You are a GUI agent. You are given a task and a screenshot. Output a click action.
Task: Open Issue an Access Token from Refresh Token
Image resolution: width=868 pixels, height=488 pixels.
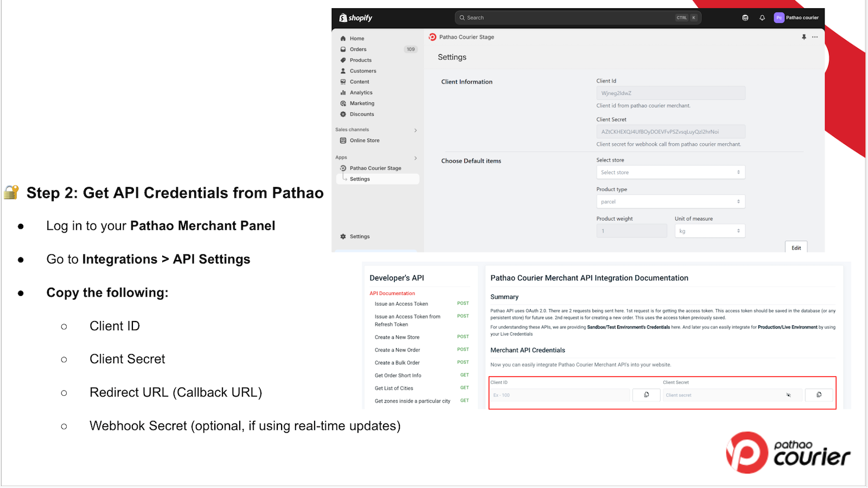(x=407, y=320)
